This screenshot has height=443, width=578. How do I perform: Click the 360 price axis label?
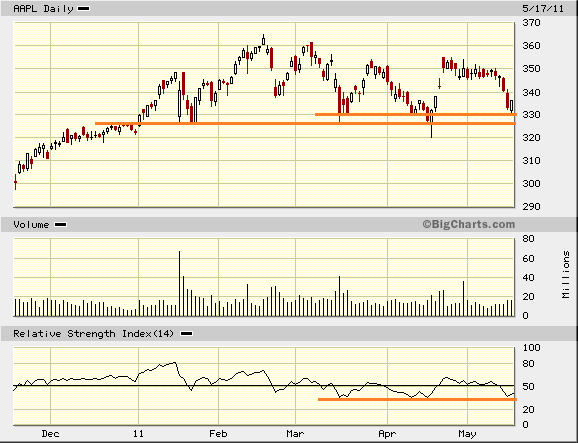click(531, 46)
